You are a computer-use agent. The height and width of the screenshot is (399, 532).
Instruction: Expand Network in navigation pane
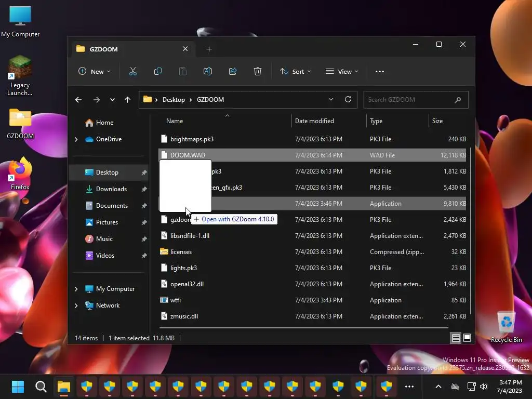[76, 305]
